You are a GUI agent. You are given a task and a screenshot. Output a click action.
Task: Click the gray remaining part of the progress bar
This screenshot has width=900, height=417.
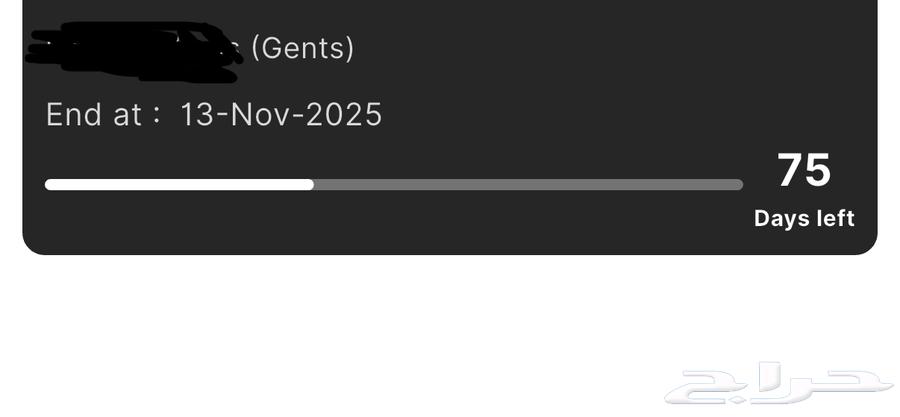click(x=528, y=185)
